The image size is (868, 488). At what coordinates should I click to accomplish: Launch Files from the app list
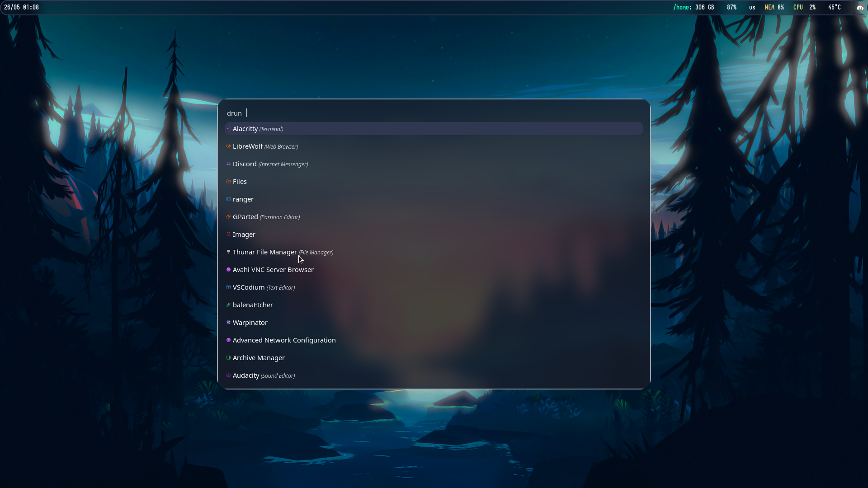coord(240,182)
